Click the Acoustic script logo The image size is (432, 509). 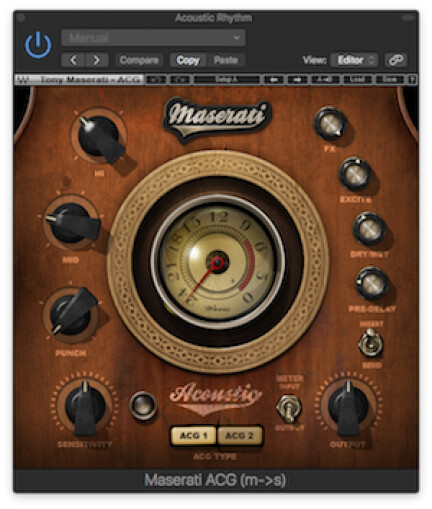coord(215,398)
